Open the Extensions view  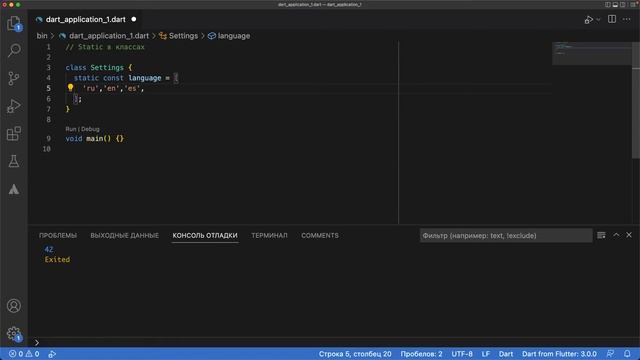[14, 134]
